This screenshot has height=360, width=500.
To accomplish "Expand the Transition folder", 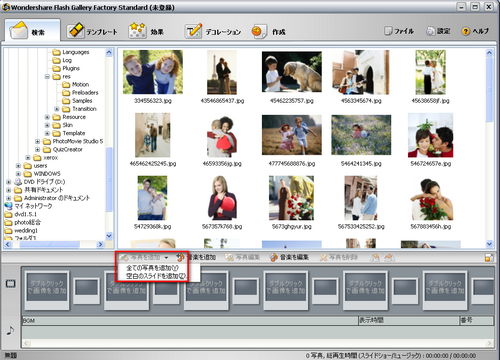I will tap(57, 109).
